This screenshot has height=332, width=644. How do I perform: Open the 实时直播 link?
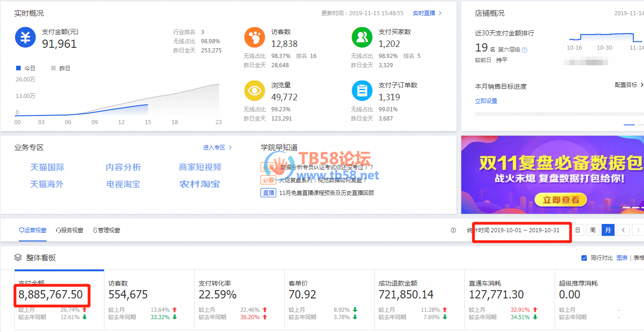(x=427, y=13)
